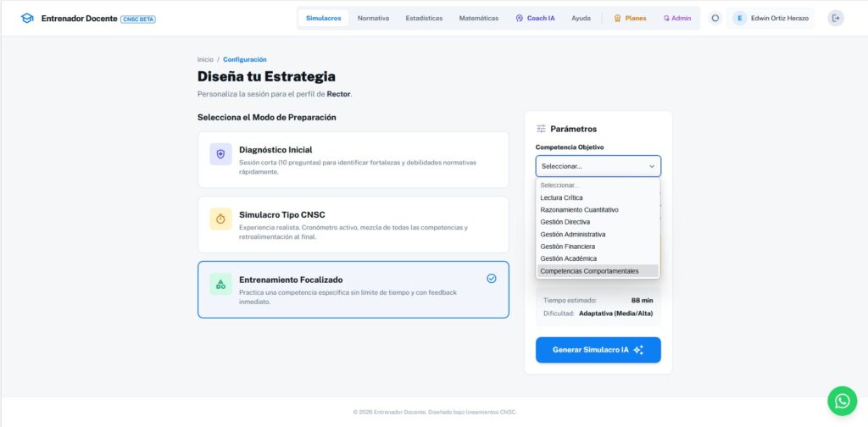Follow the Inicio breadcrumb link

[x=205, y=59]
